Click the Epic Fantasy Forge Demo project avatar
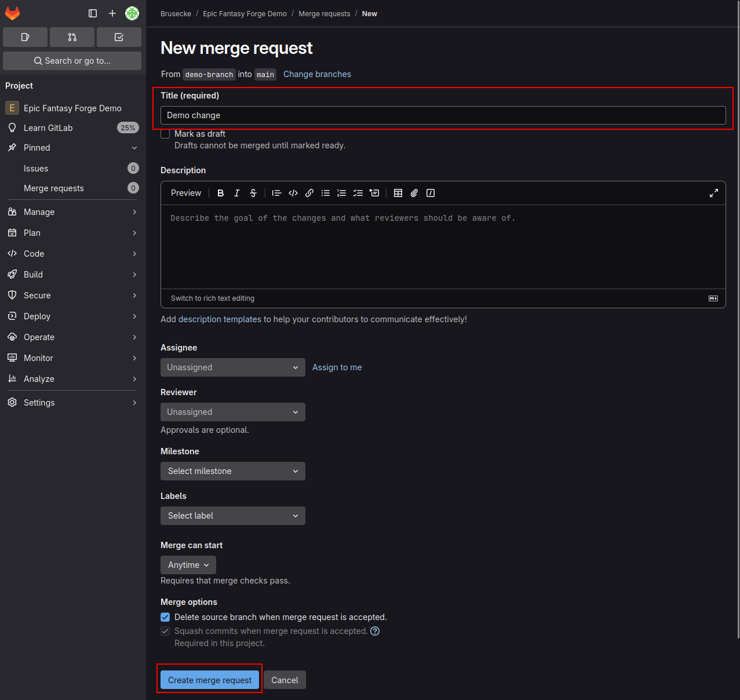The height and width of the screenshot is (700, 740). pyautogui.click(x=12, y=108)
